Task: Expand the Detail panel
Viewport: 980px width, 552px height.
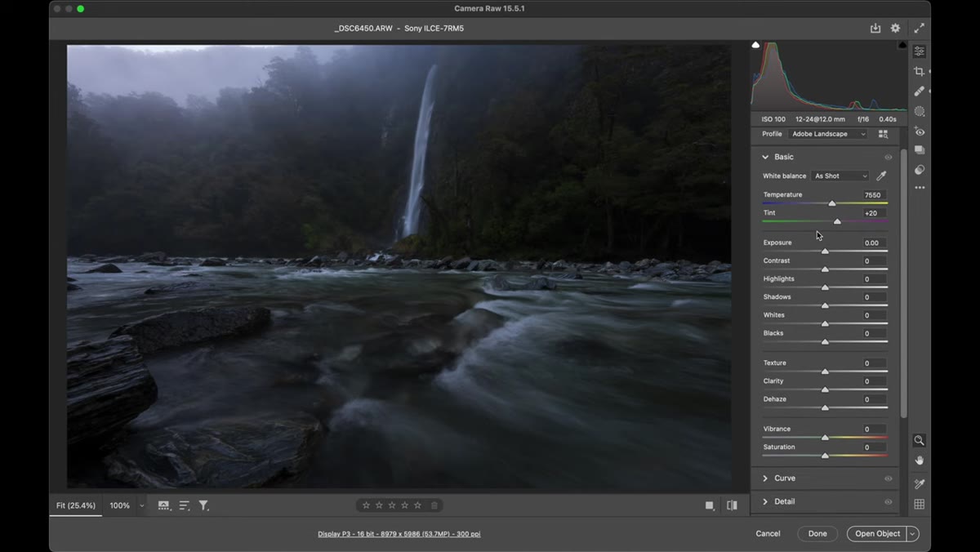Action: pyautogui.click(x=765, y=502)
